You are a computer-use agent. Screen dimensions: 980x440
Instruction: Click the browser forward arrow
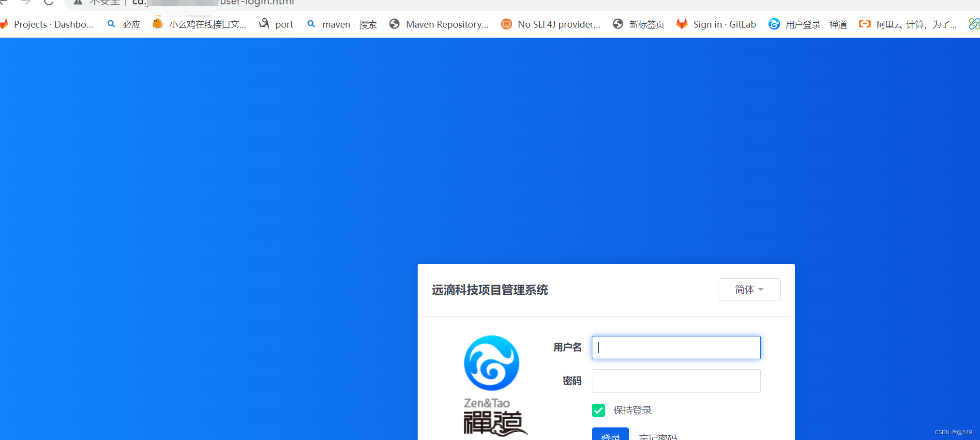[26, 2]
